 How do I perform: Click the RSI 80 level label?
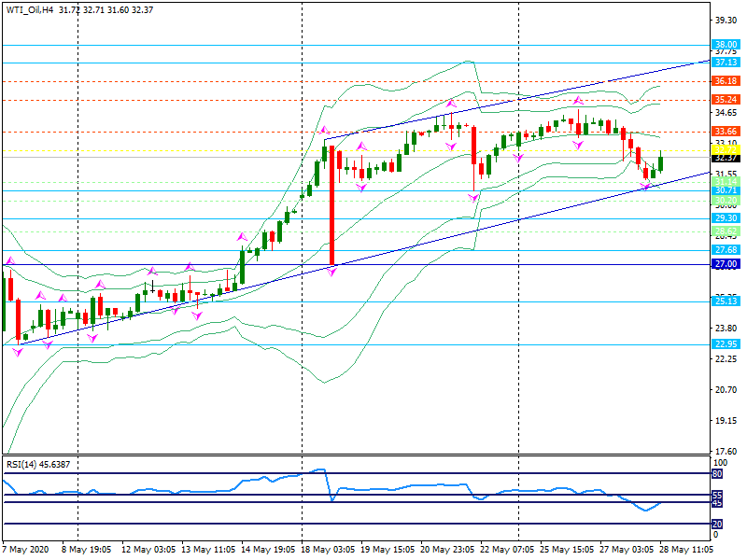[x=717, y=474]
